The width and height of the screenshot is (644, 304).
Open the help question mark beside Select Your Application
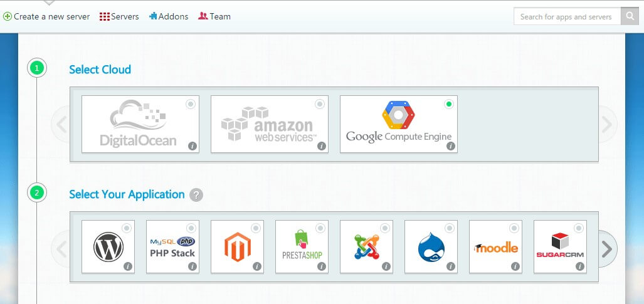tap(196, 195)
